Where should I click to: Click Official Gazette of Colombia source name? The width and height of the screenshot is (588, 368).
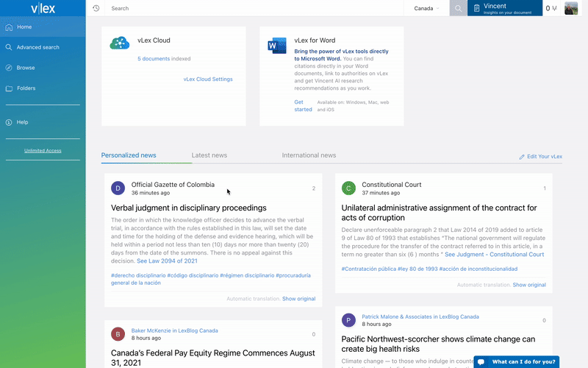(173, 185)
